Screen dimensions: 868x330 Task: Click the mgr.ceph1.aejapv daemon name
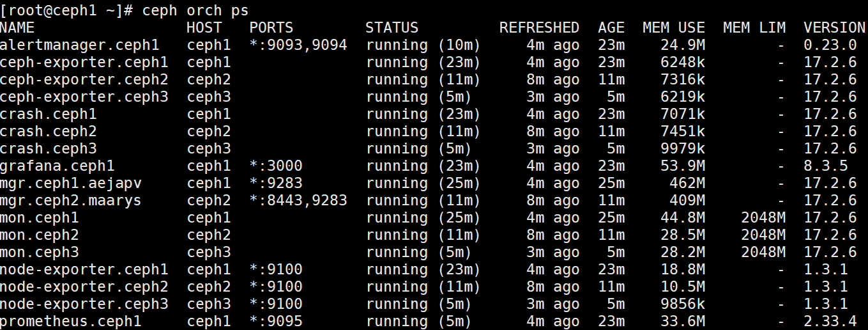(71, 184)
